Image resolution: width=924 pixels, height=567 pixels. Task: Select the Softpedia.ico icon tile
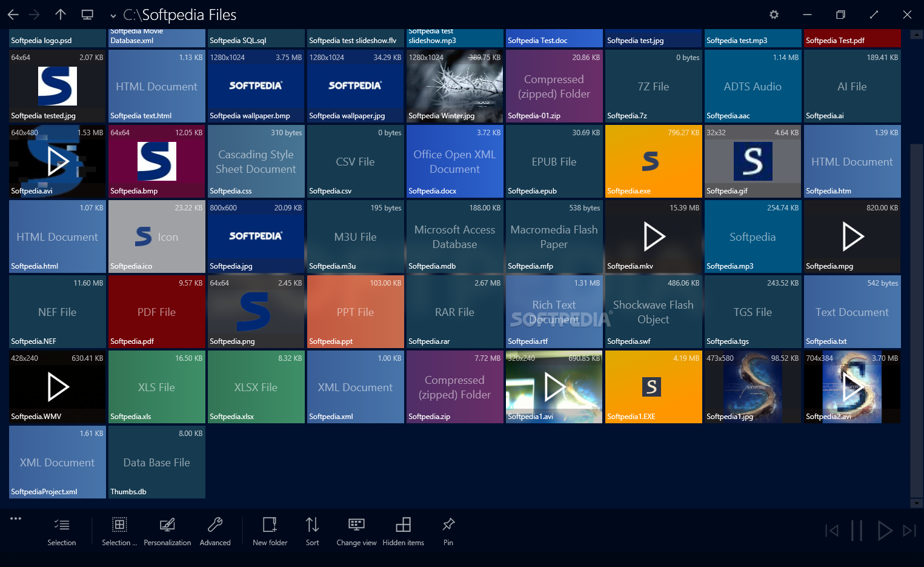[x=157, y=237]
